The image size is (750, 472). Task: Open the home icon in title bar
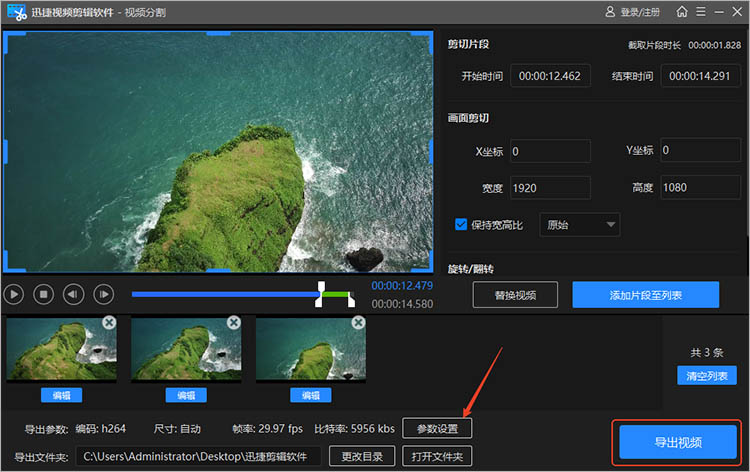(682, 11)
